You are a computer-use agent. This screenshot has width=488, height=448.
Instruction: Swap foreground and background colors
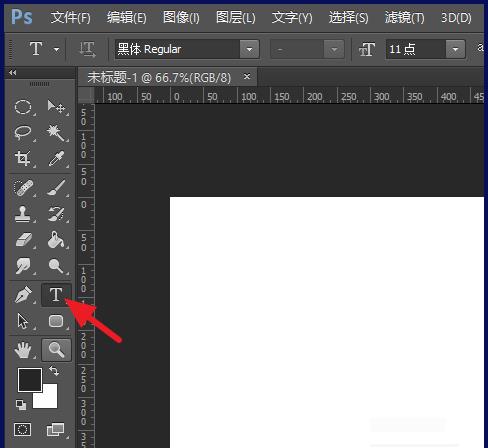click(54, 371)
